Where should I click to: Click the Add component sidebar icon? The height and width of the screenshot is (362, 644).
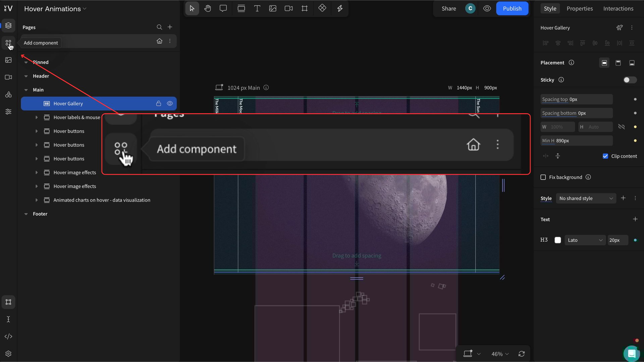[8, 43]
